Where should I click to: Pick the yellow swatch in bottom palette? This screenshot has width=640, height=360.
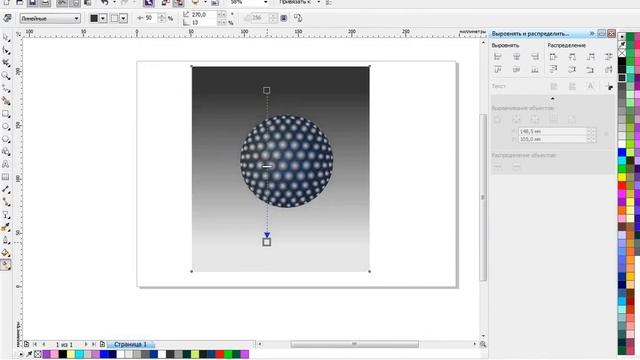pyautogui.click(x=71, y=354)
